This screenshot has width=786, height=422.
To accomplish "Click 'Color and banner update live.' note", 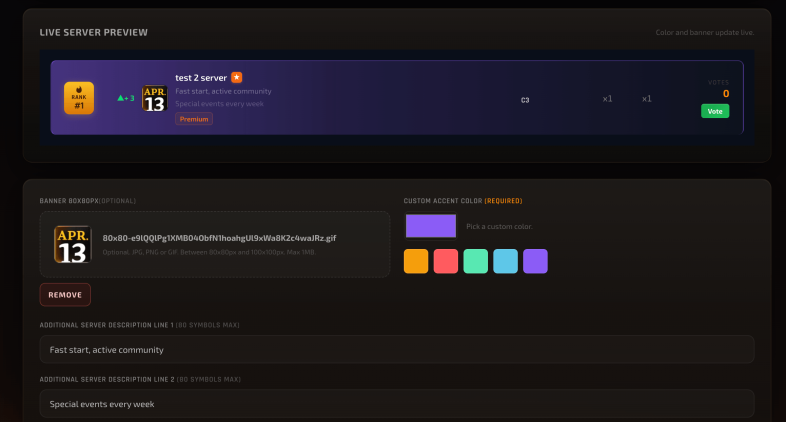I will click(x=705, y=33).
